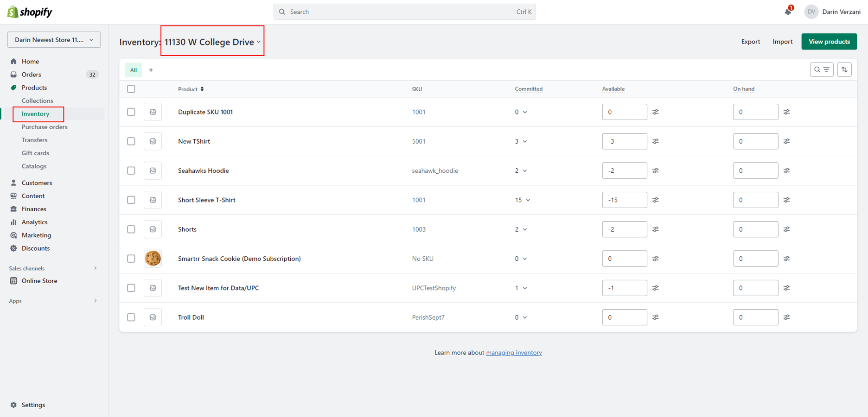
Task: Open the notifications bell icon
Action: tap(788, 12)
